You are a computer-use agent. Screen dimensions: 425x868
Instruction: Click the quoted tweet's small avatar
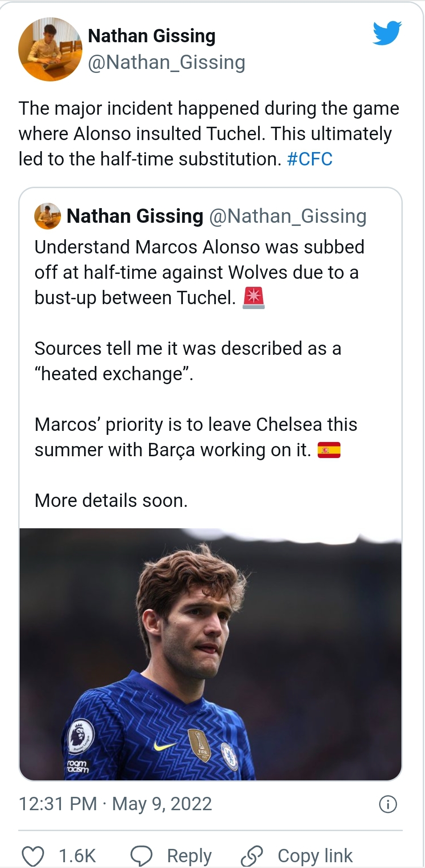tap(48, 216)
